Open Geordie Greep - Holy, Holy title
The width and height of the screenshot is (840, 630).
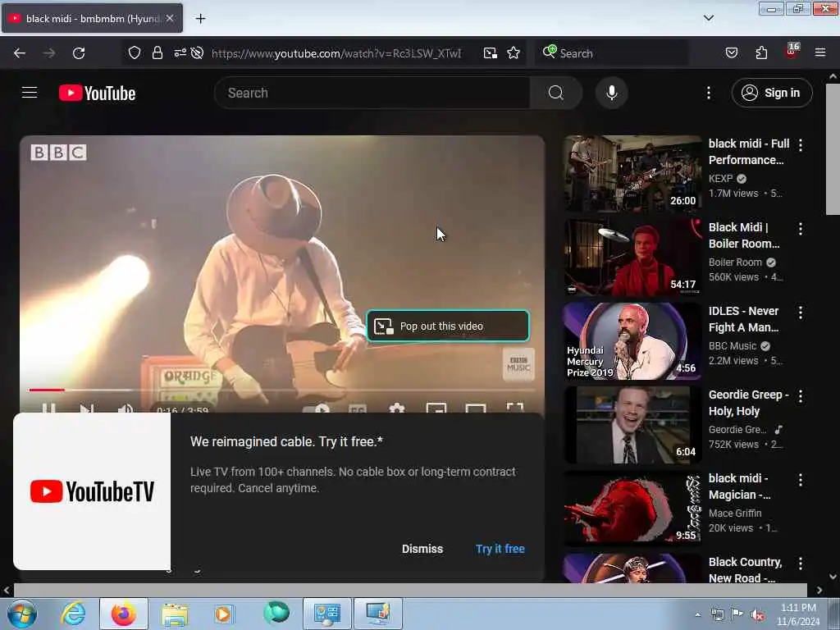748,403
